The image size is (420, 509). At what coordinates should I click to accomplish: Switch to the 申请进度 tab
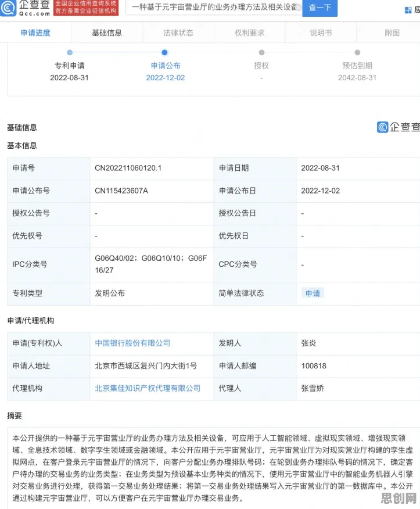coord(35,33)
